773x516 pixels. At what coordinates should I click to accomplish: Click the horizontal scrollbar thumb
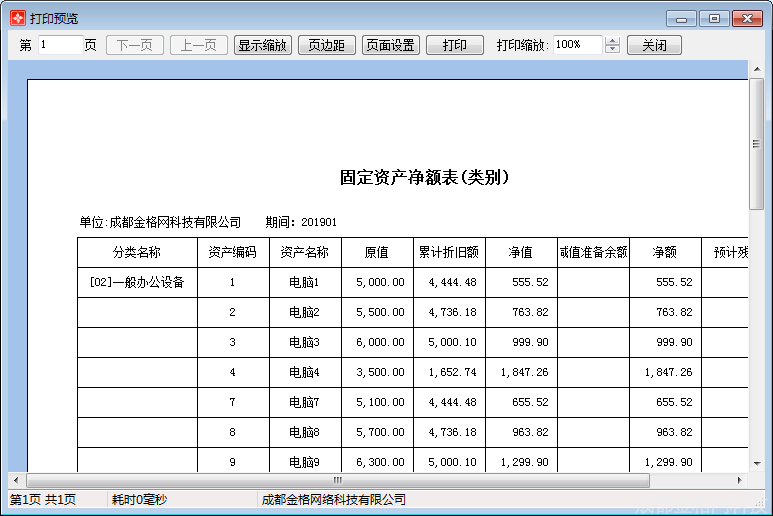pyautogui.click(x=338, y=481)
